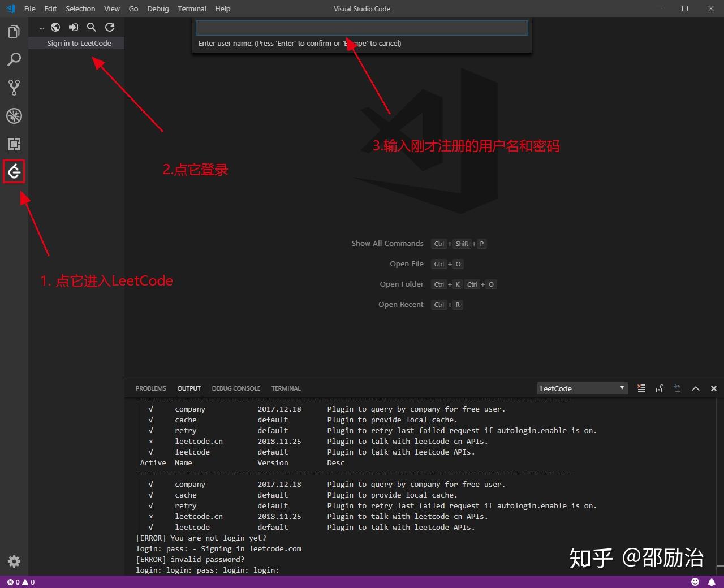Minimize the Visual Studio Code window

[659, 8]
